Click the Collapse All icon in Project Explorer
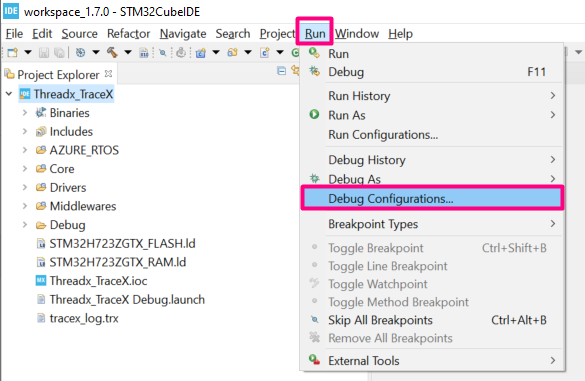The height and width of the screenshot is (381, 585). coord(282,71)
